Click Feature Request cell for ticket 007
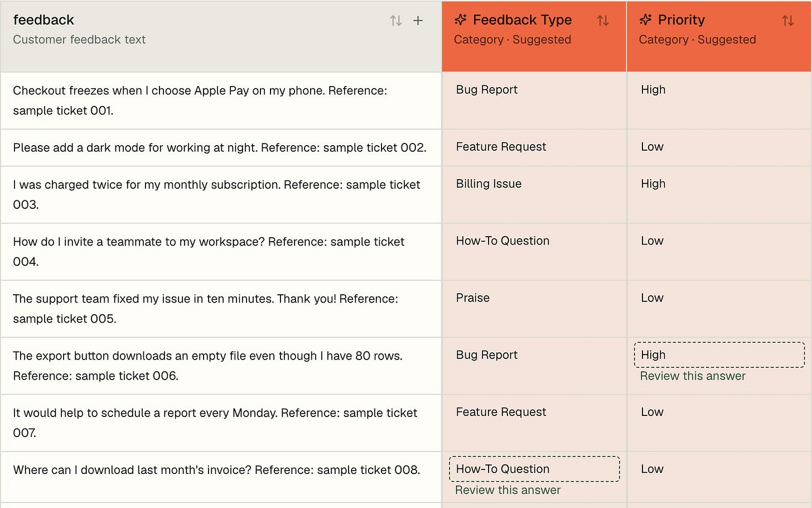Image resolution: width=812 pixels, height=508 pixels. pos(534,423)
